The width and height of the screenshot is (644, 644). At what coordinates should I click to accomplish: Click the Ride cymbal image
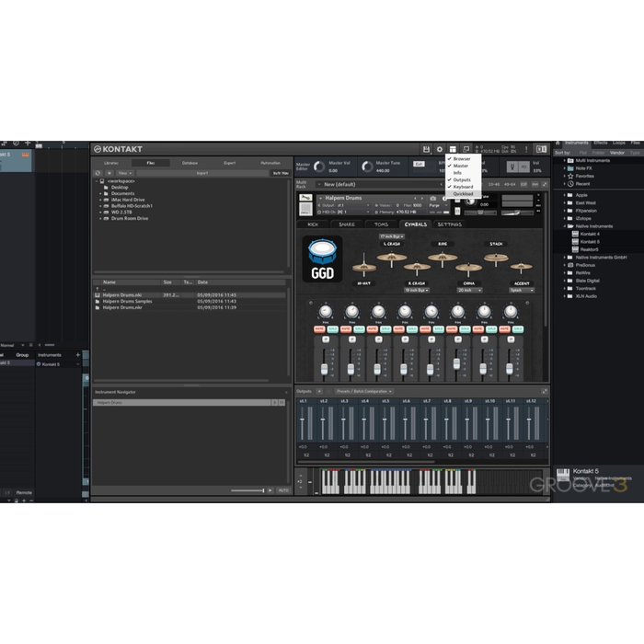(x=443, y=259)
